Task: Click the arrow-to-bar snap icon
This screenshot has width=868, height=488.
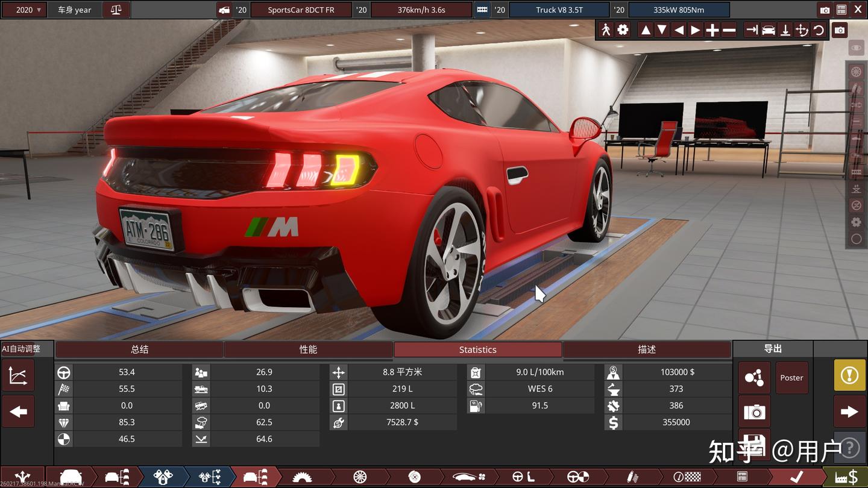Action: [x=752, y=30]
